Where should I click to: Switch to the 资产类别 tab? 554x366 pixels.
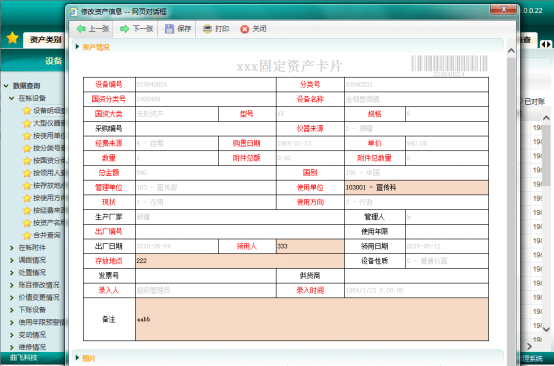point(45,40)
